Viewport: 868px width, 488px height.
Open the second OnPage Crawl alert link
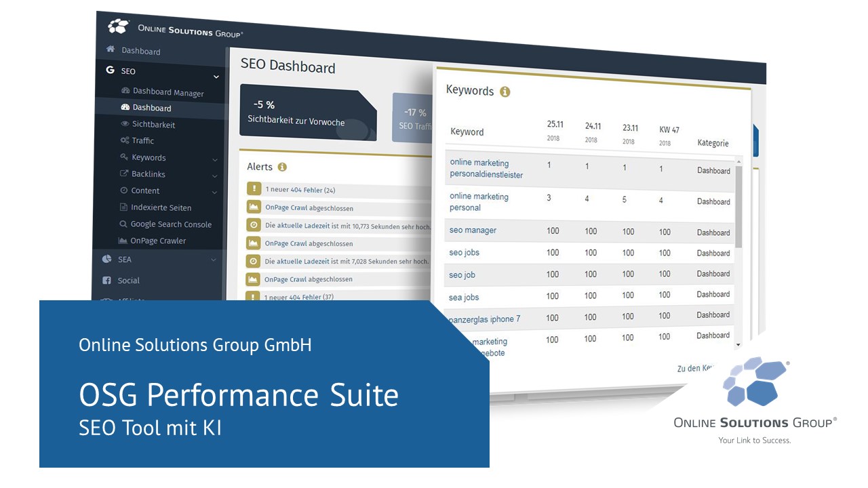point(285,243)
